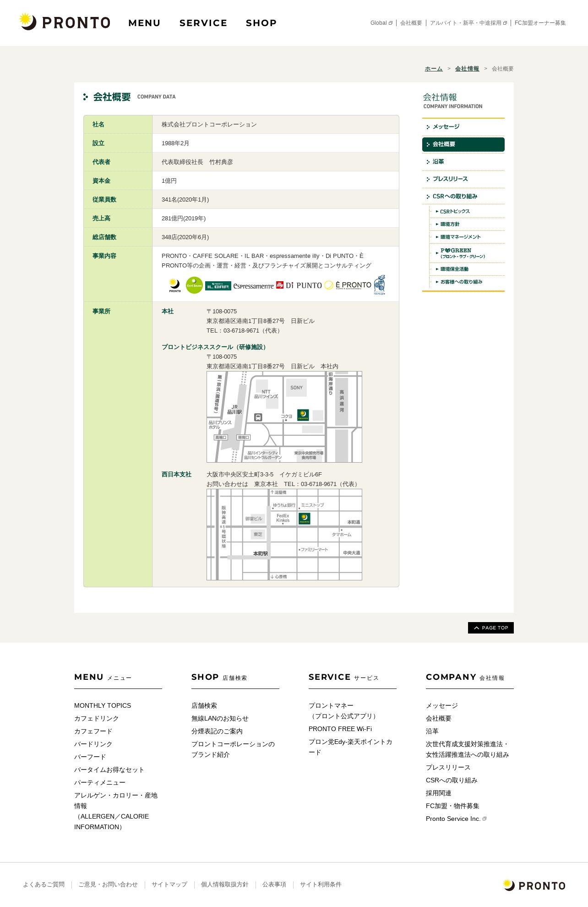Open footer COMPANY メッセージ link
588x907 pixels.
click(442, 705)
